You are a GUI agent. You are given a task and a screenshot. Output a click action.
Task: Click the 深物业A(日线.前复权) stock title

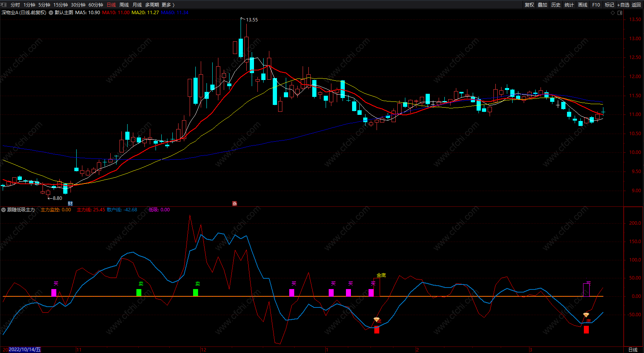tap(24, 13)
